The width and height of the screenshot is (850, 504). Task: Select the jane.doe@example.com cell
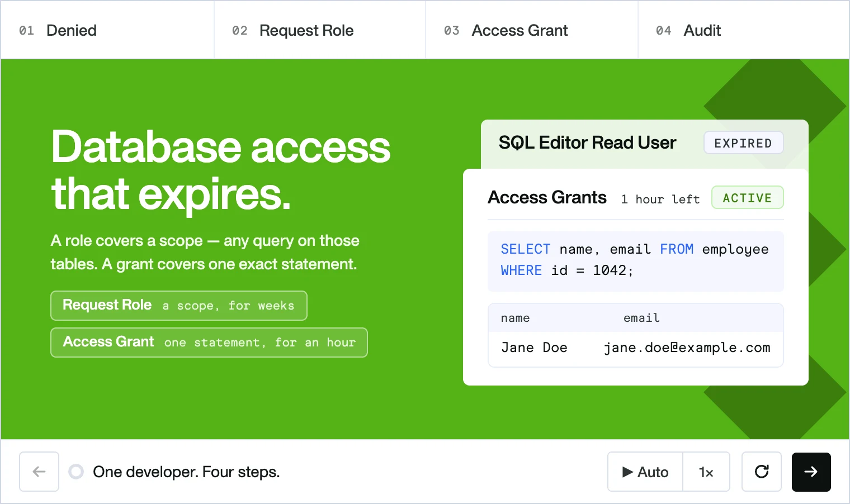(x=687, y=348)
